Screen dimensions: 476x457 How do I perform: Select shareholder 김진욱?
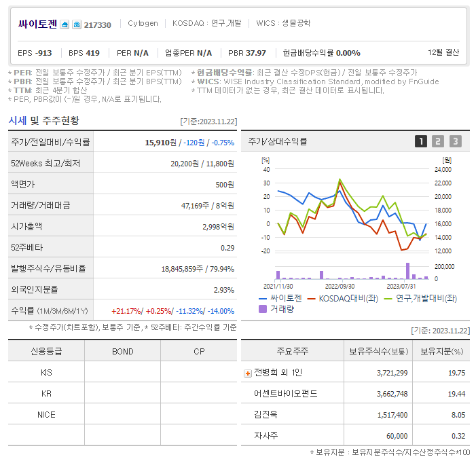pyautogui.click(x=266, y=415)
